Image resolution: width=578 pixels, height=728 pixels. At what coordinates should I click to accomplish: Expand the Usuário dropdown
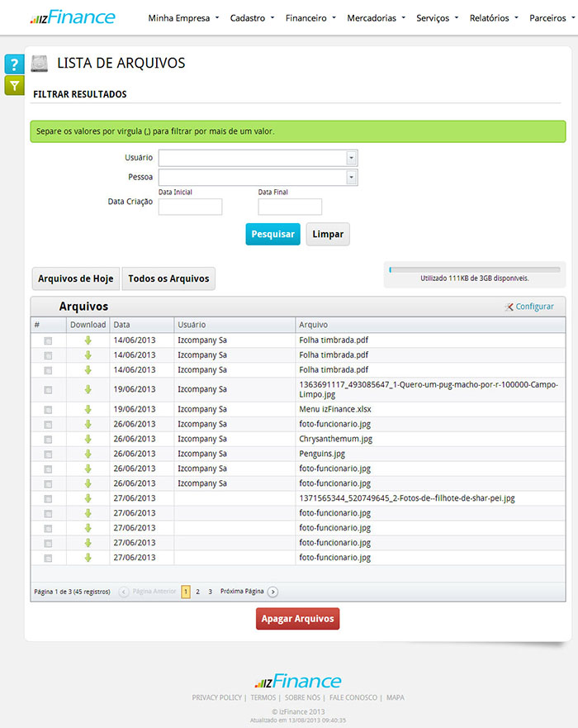point(351,158)
